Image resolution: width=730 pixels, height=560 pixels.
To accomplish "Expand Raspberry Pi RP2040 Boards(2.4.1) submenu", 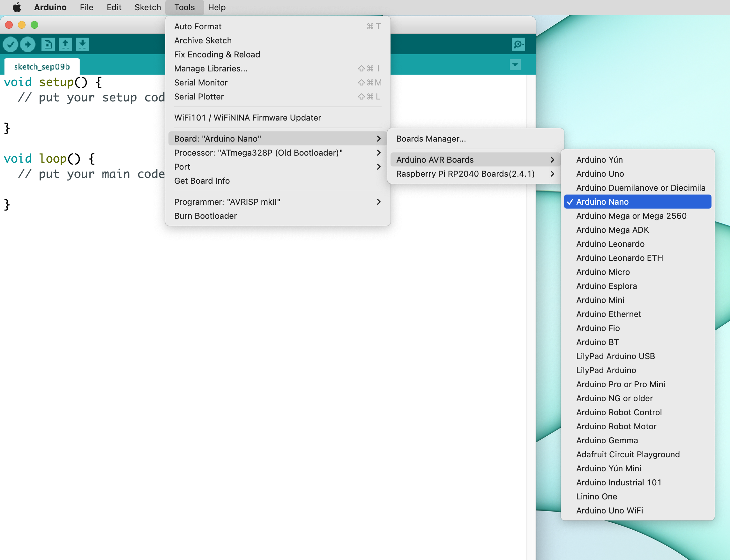I will coord(475,174).
